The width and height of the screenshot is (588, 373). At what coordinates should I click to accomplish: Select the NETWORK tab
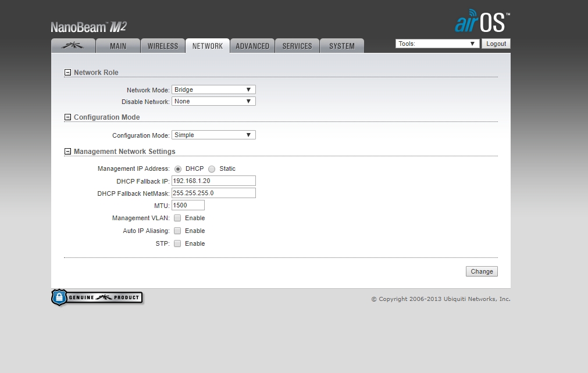pyautogui.click(x=208, y=46)
